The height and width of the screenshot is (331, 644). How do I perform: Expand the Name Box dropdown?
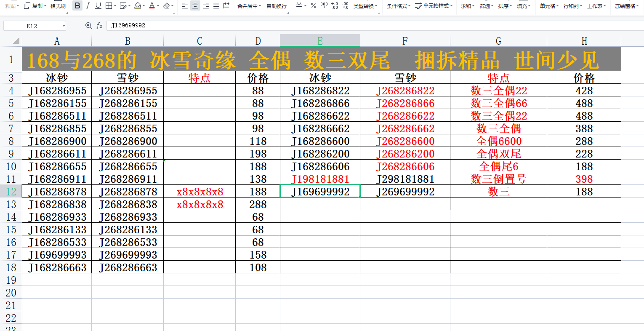(x=64, y=26)
